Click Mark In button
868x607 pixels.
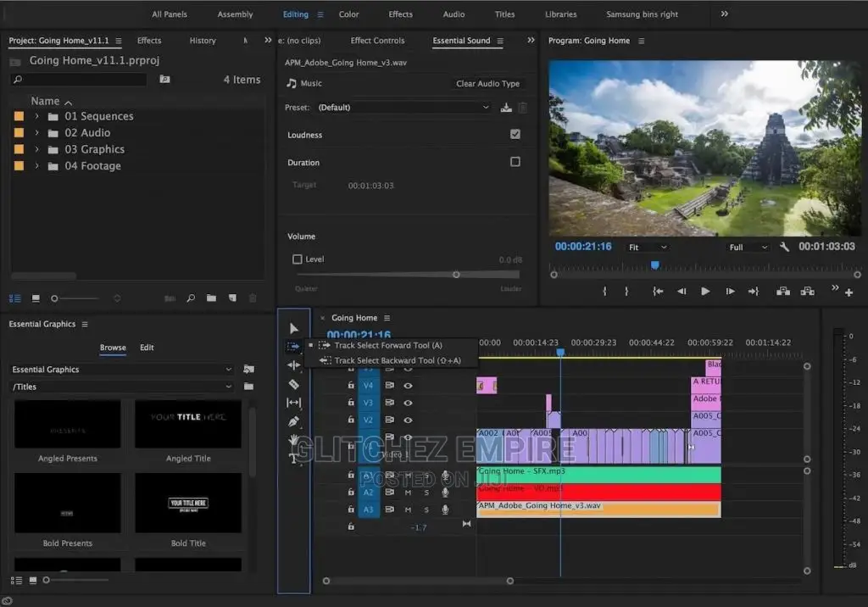[x=604, y=292]
